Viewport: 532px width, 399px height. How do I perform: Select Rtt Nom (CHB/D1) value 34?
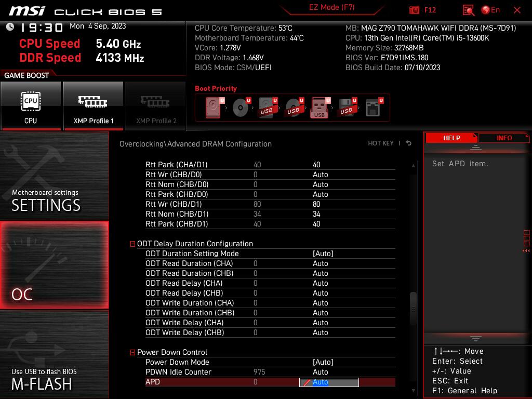coord(316,214)
